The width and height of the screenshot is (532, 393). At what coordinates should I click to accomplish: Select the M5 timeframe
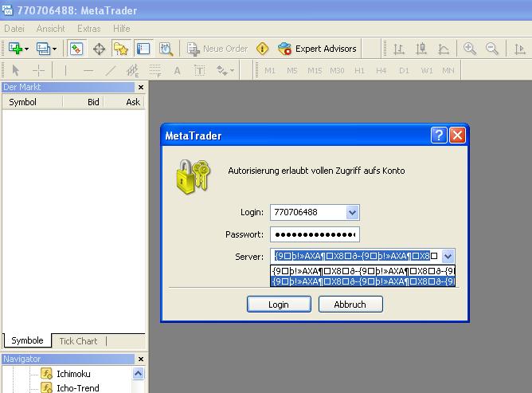coord(292,70)
